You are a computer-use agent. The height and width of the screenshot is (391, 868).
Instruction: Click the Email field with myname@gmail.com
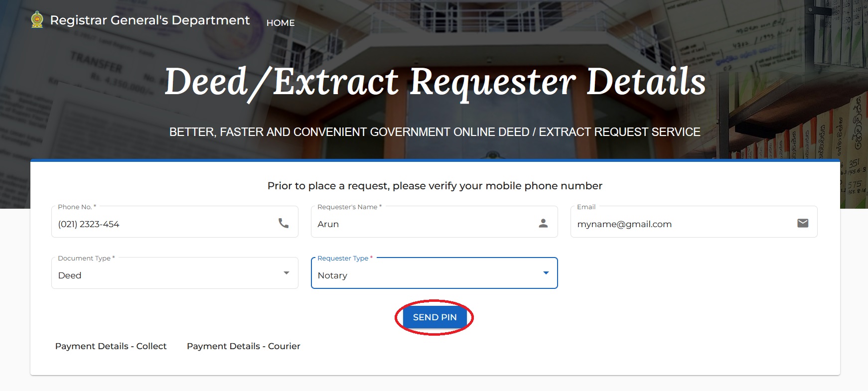(683, 224)
